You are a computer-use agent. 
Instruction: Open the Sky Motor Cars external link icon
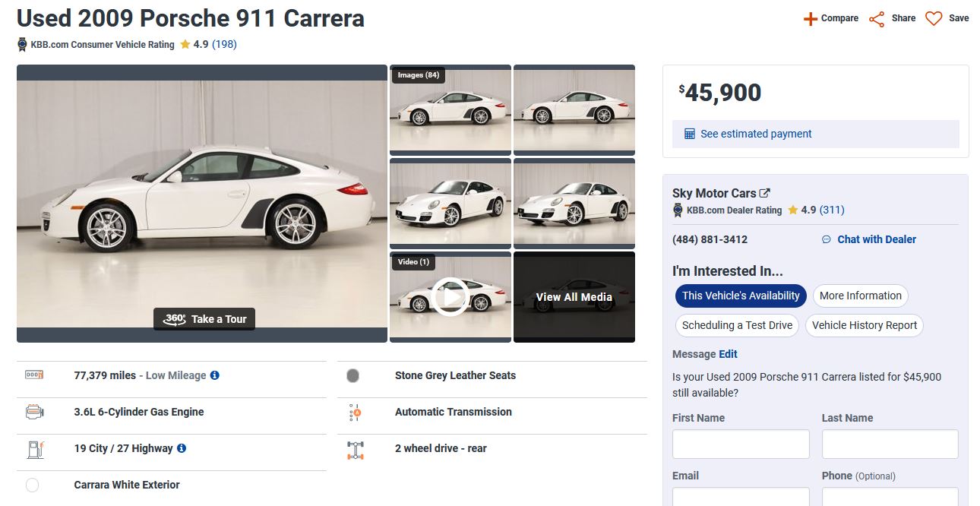coord(765,193)
